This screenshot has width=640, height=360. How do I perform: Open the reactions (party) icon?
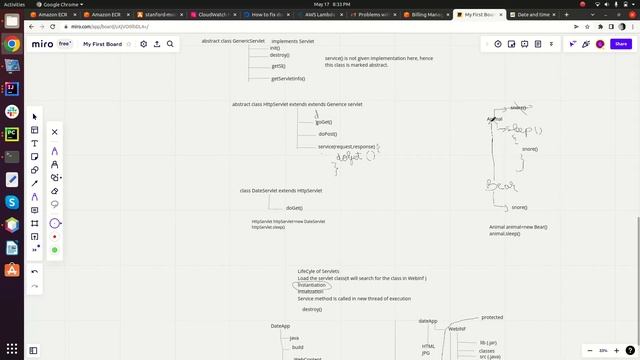pos(586,44)
